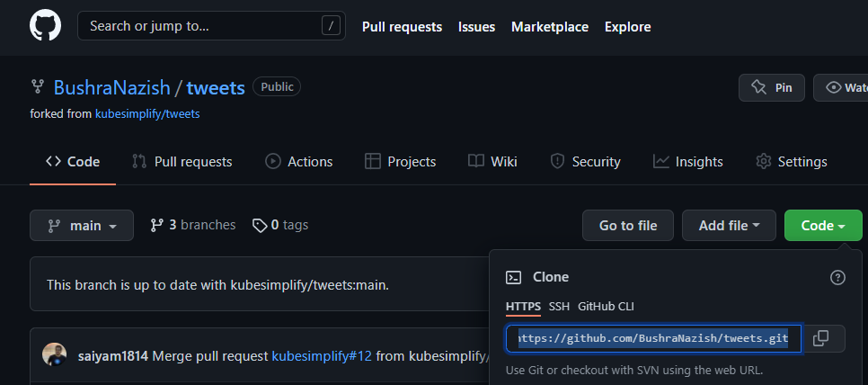Click the table icon on Projects tab
Image resolution: width=868 pixels, height=385 pixels.
373,161
